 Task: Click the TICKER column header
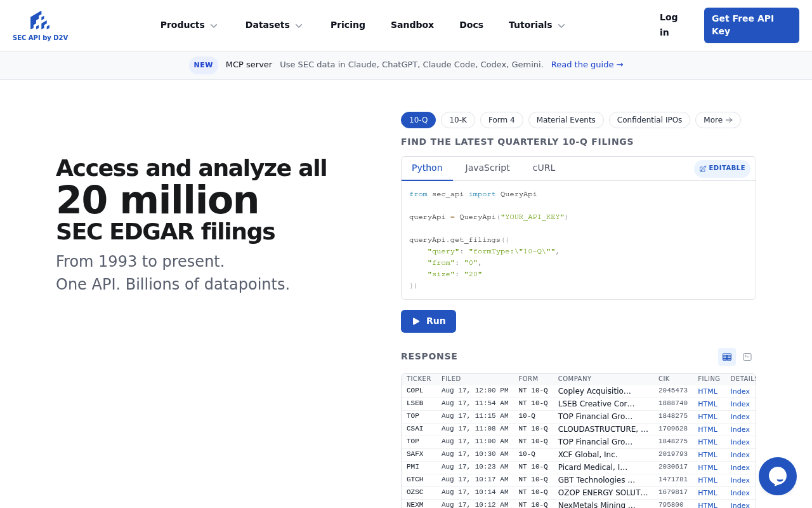(419, 379)
